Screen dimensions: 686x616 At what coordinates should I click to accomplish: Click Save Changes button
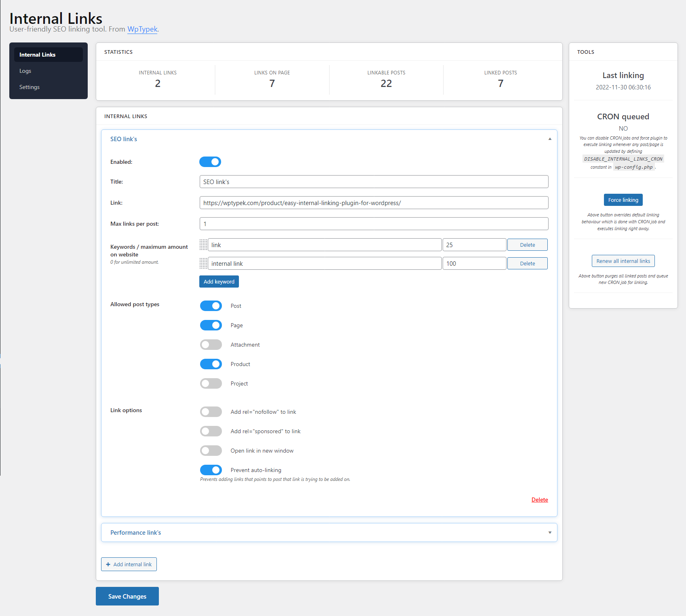[127, 596]
